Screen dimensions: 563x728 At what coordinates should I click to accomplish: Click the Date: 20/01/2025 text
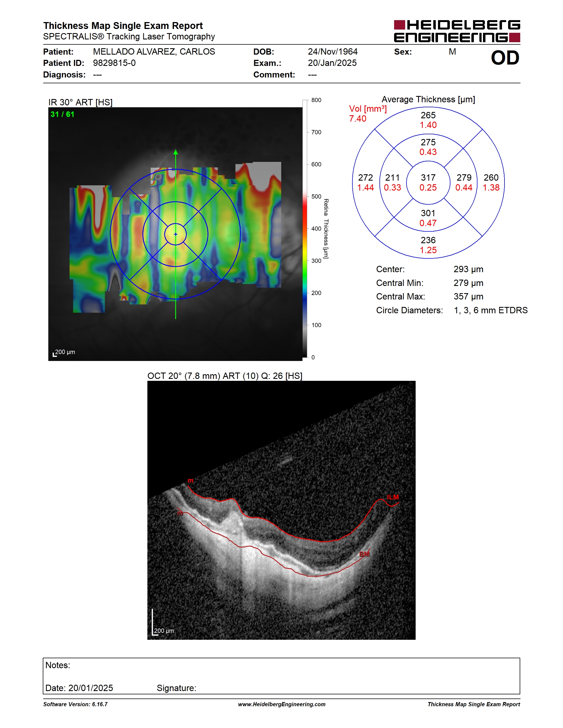[79, 688]
